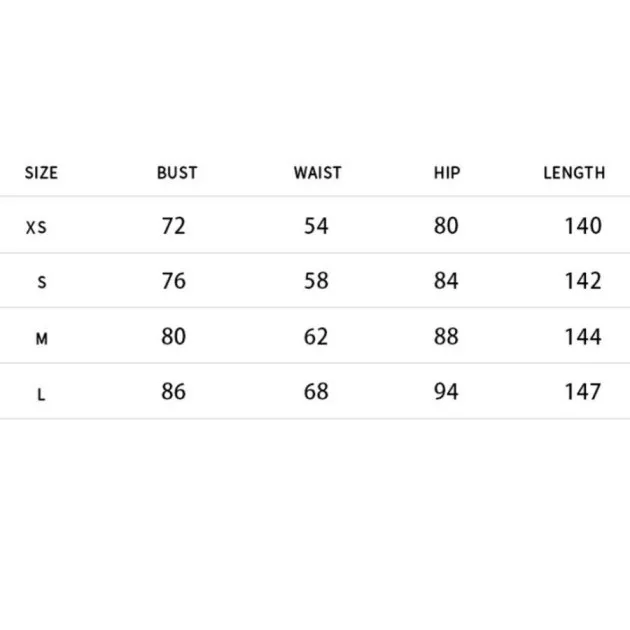This screenshot has width=630, height=630.
Task: Click the LENGTH column header
Action: point(574,173)
